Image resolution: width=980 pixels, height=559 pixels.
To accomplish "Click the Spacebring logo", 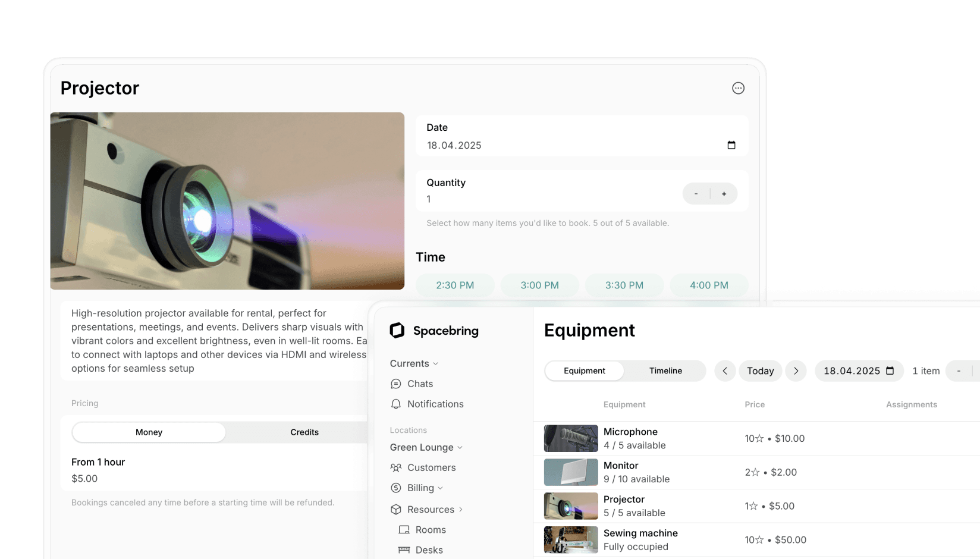I will tap(434, 331).
